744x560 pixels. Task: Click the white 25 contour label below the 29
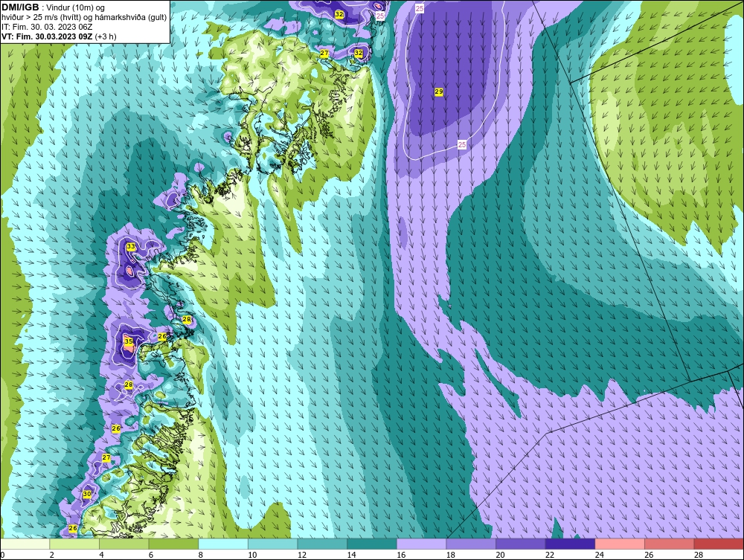click(462, 144)
